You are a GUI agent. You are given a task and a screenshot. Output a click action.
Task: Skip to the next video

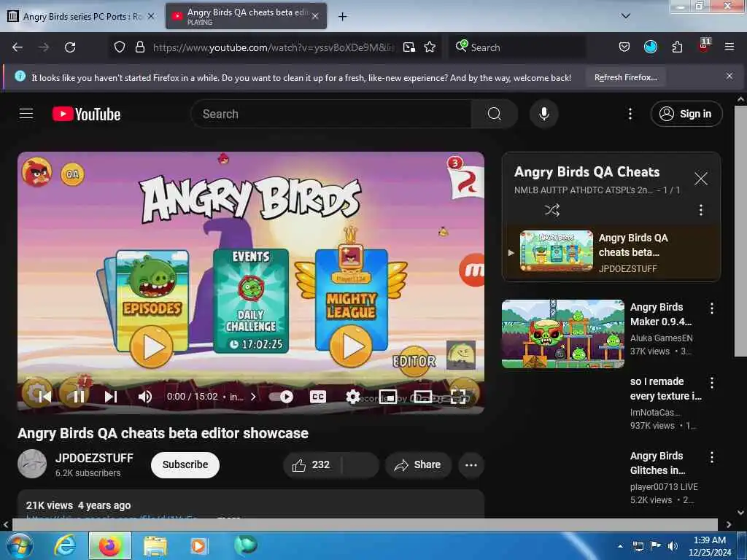tap(111, 396)
